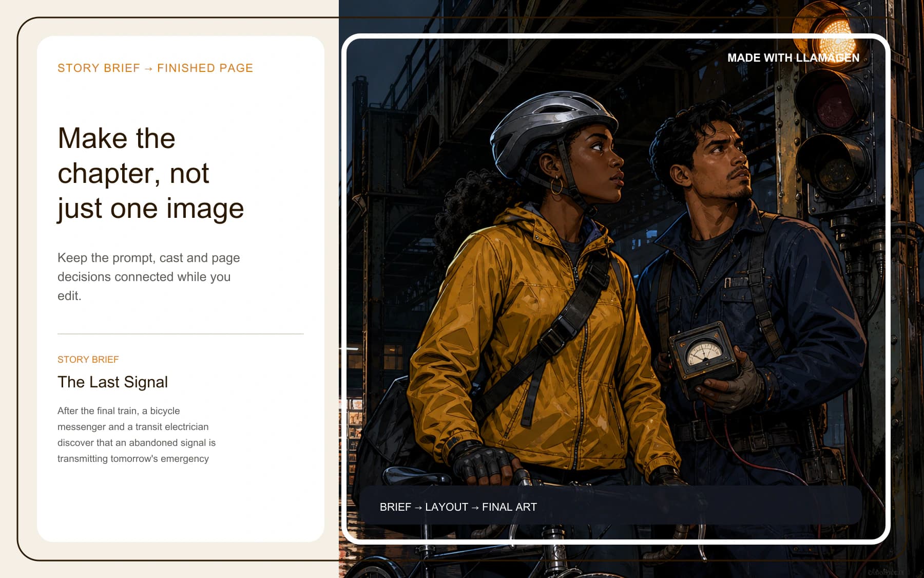Click the orange 'STORY BRIEF' label
The height and width of the screenshot is (578, 924).
88,359
